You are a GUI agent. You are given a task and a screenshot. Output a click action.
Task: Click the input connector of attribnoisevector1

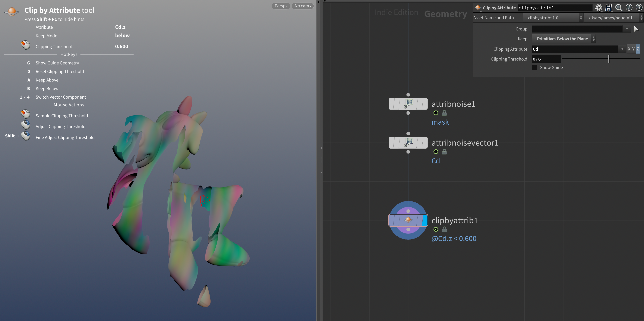click(x=408, y=133)
